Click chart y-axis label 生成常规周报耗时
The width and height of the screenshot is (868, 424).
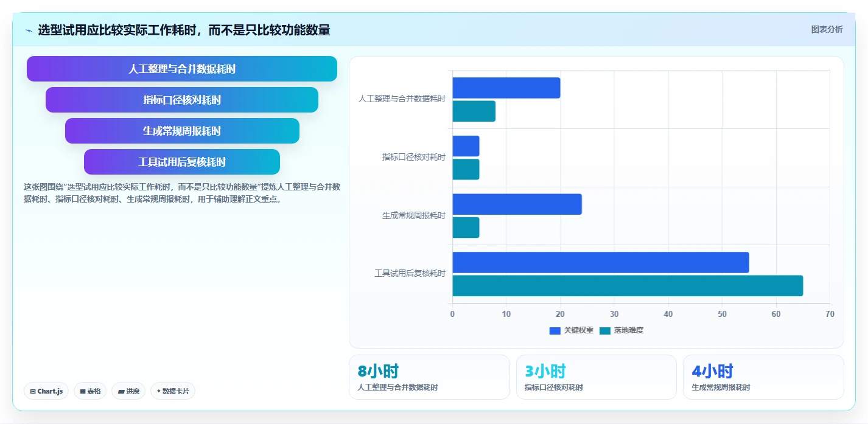(x=414, y=215)
